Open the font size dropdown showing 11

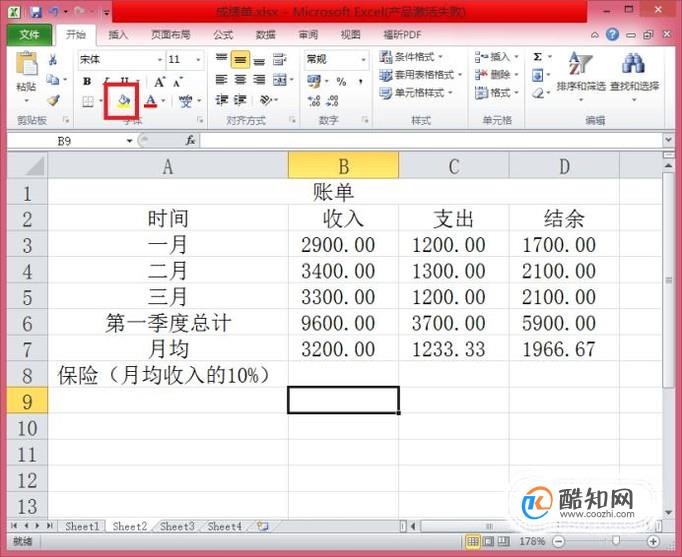pos(198,60)
